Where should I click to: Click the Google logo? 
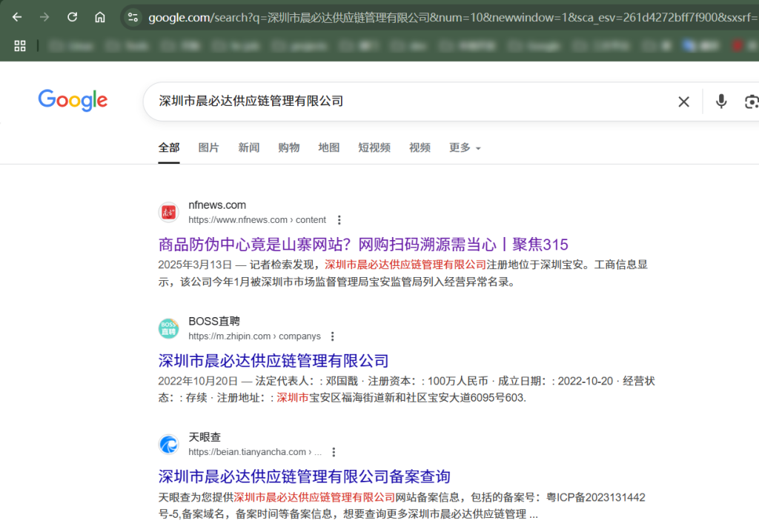73,100
